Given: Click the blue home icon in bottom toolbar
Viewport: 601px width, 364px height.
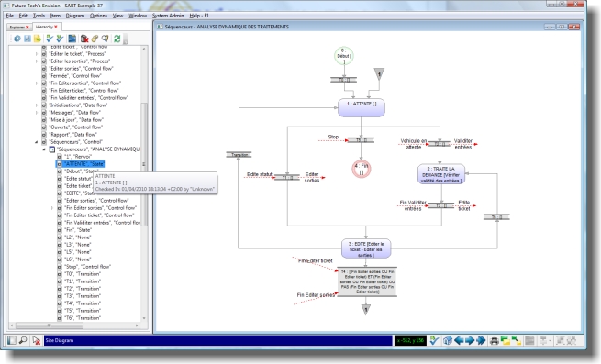Looking at the screenshot, I should 447,340.
